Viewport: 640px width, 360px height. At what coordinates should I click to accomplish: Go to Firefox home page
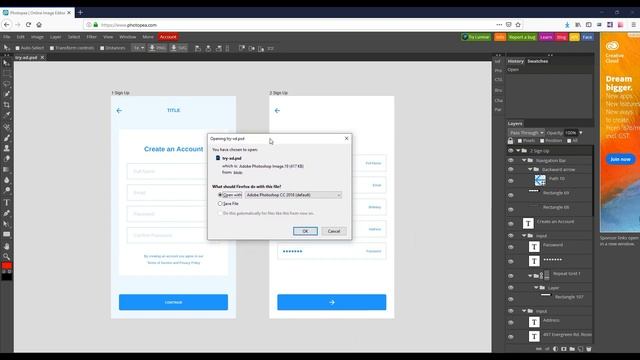click(39, 24)
